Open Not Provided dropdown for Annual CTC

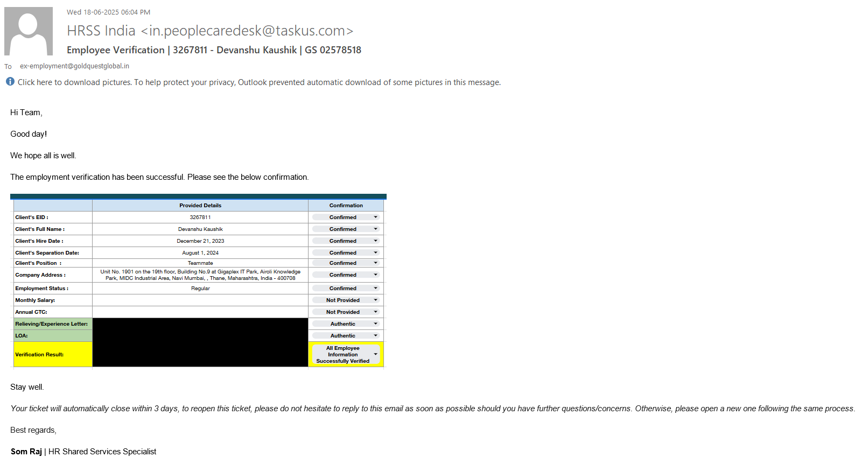[346, 312]
